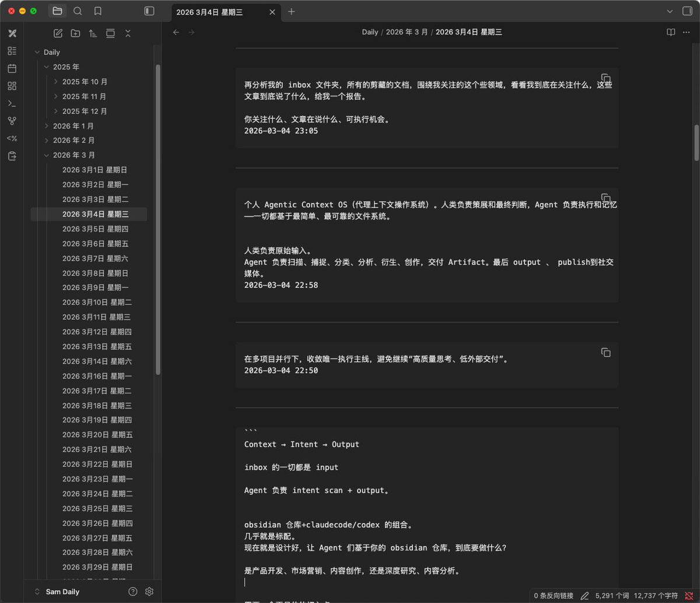Open the bookmarks panel icon
The height and width of the screenshot is (603, 700).
click(x=98, y=11)
